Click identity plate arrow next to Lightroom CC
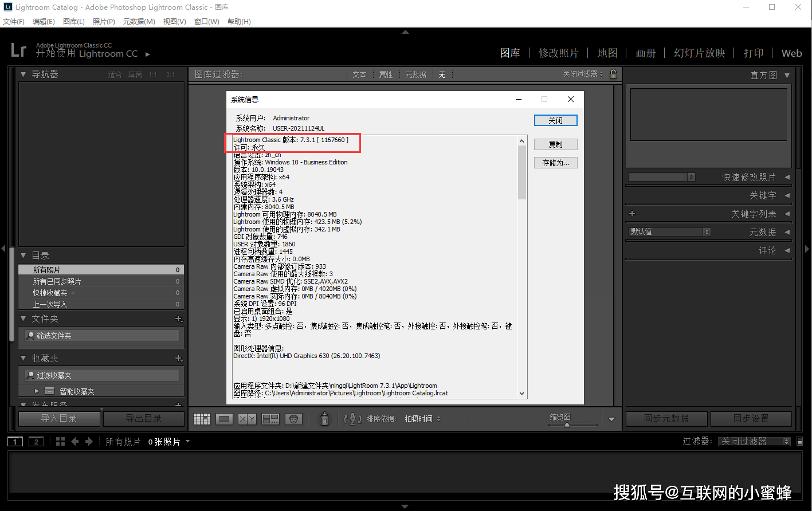Viewport: 812px width, 511px height. pyautogui.click(x=147, y=54)
